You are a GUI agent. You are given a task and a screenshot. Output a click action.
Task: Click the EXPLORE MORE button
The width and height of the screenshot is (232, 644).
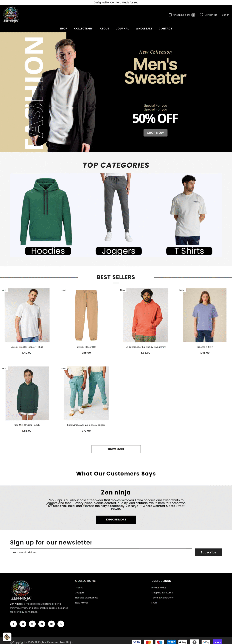[116, 519]
